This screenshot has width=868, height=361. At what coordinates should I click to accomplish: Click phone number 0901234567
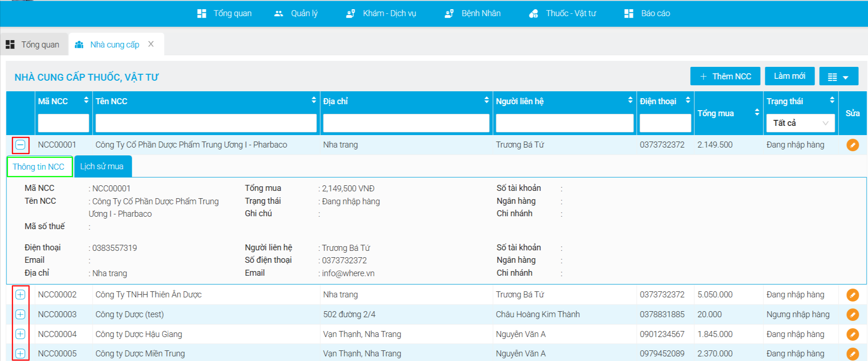tap(662, 334)
